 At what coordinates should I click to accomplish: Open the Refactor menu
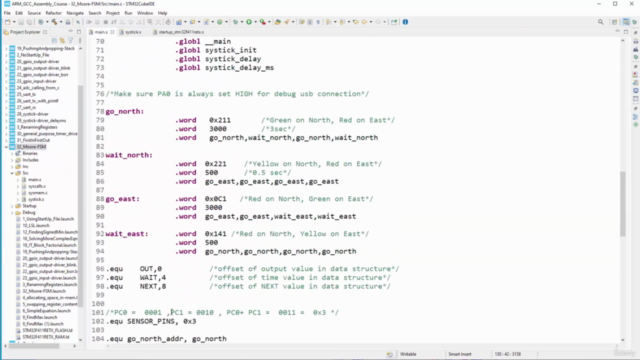pyautogui.click(x=53, y=13)
